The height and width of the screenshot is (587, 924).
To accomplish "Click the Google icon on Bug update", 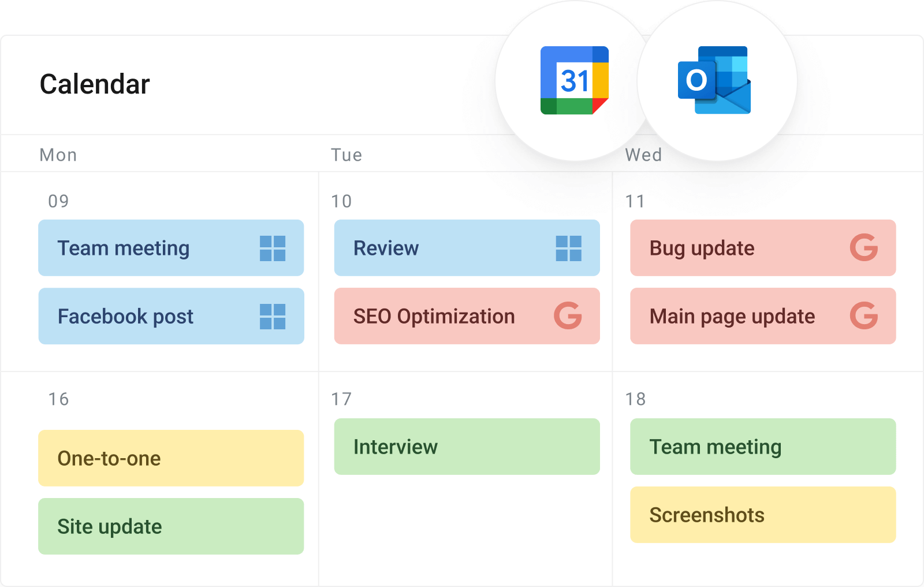I will 865,248.
